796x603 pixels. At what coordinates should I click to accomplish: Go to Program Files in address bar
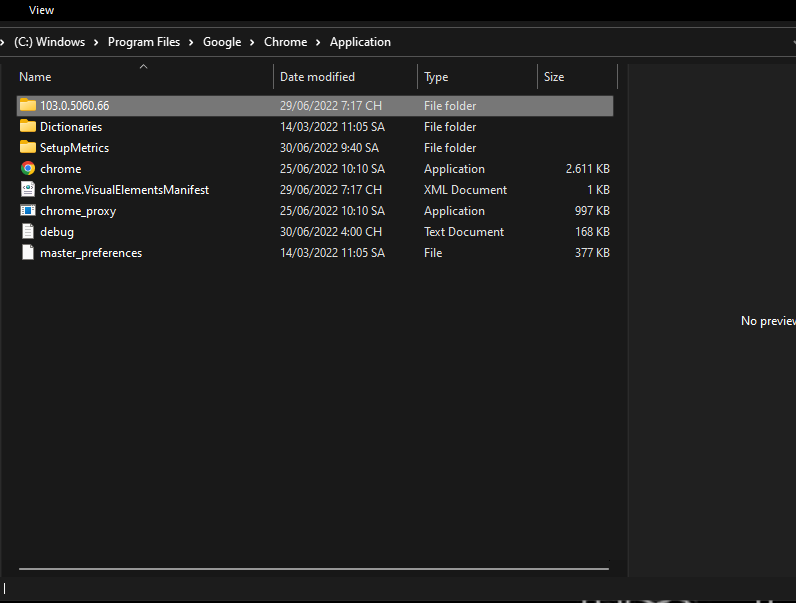tap(145, 42)
